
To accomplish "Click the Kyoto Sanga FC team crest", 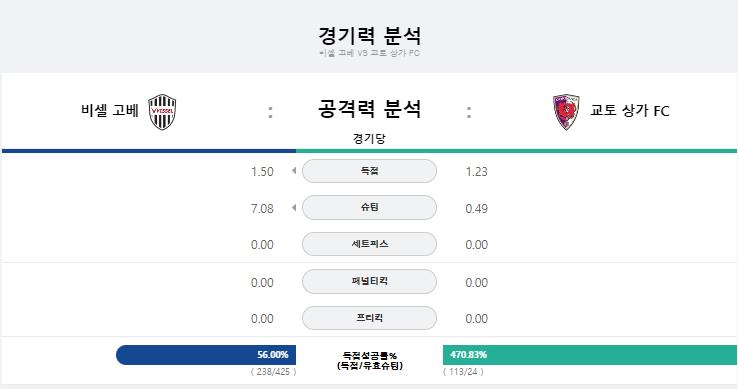I will (566, 112).
